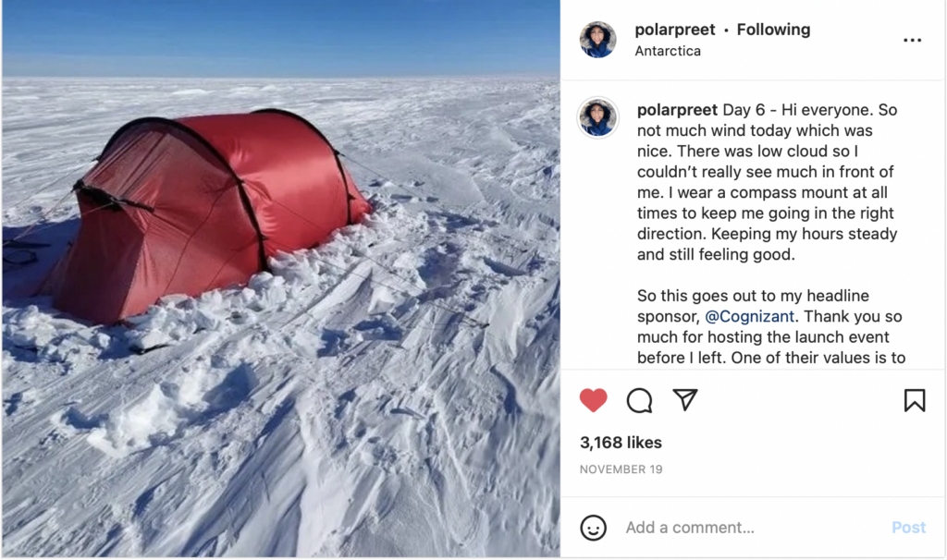This screenshot has width=947, height=560.
Task: Unlike the post via red heart icon
Action: click(x=593, y=400)
